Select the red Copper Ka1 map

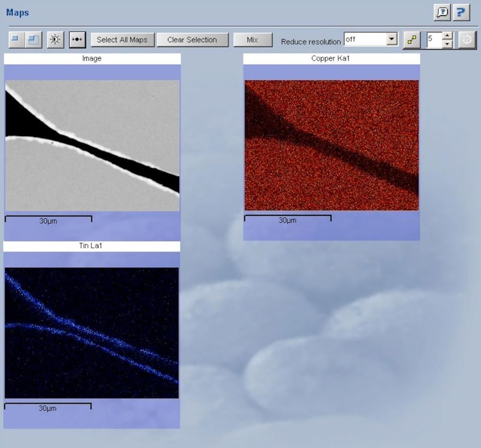pos(331,145)
